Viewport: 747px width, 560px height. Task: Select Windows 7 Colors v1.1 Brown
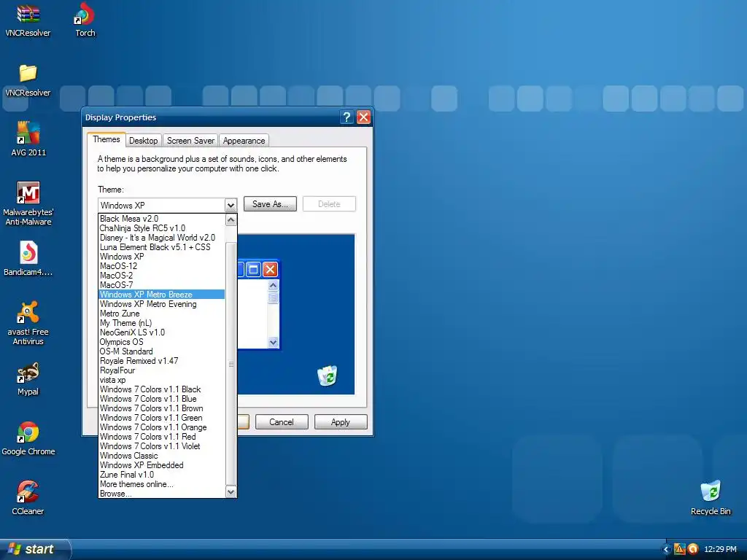pyautogui.click(x=161, y=408)
